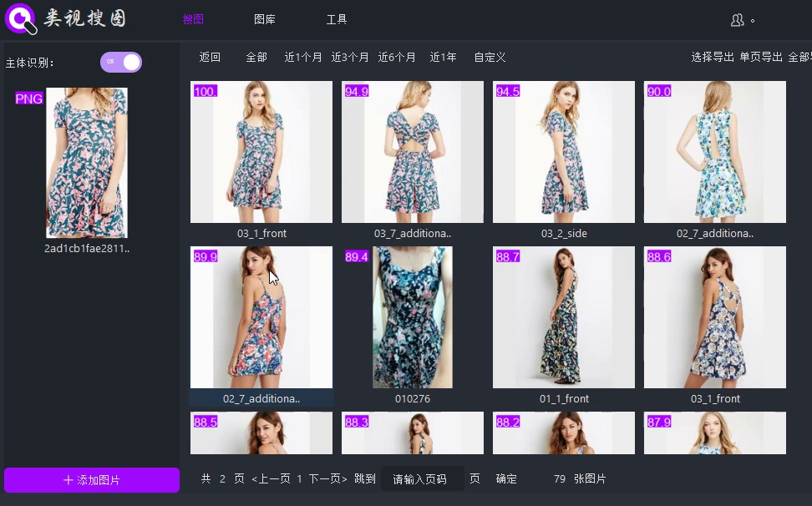Open the 工具 tab
Screen dimensions: 812x506
click(337, 20)
